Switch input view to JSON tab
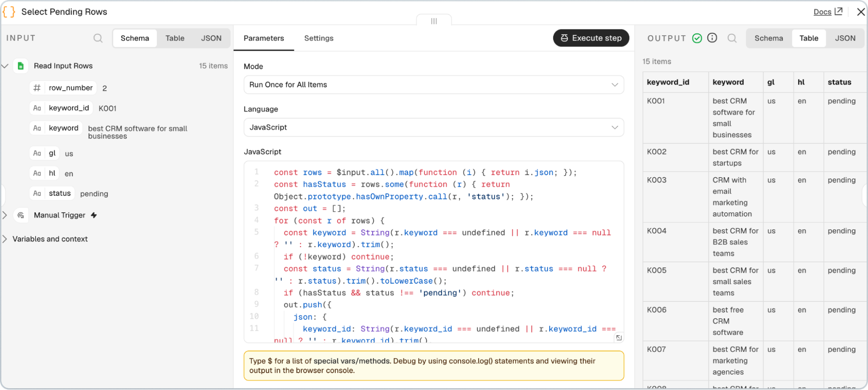This screenshot has height=390, width=868. pyautogui.click(x=211, y=38)
